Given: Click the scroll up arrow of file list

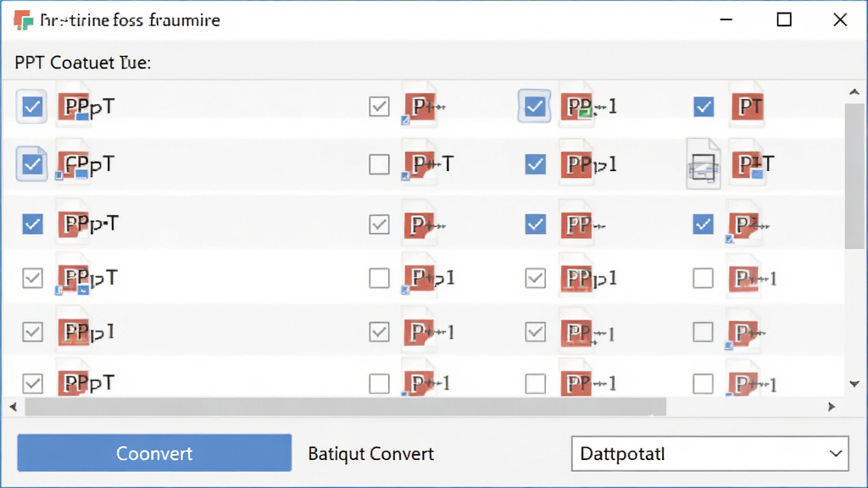Looking at the screenshot, I should click(854, 91).
